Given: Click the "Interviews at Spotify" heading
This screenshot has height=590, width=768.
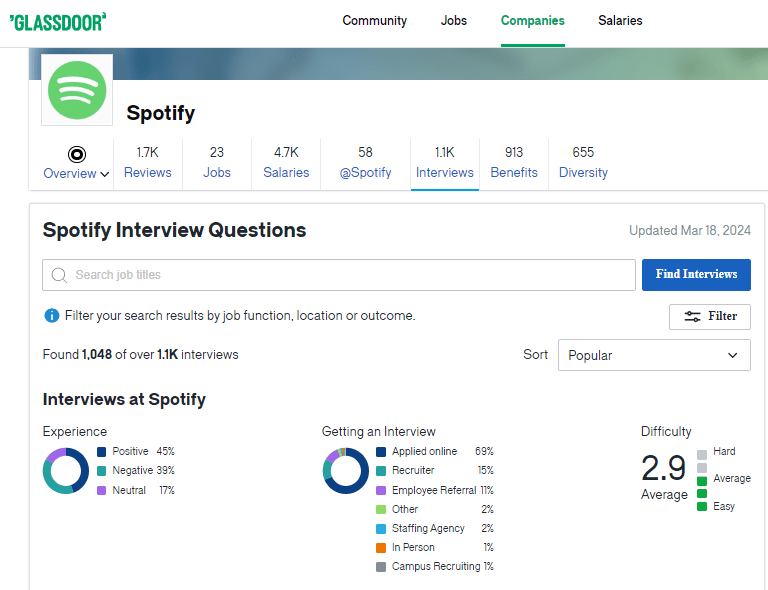Looking at the screenshot, I should point(124,400).
